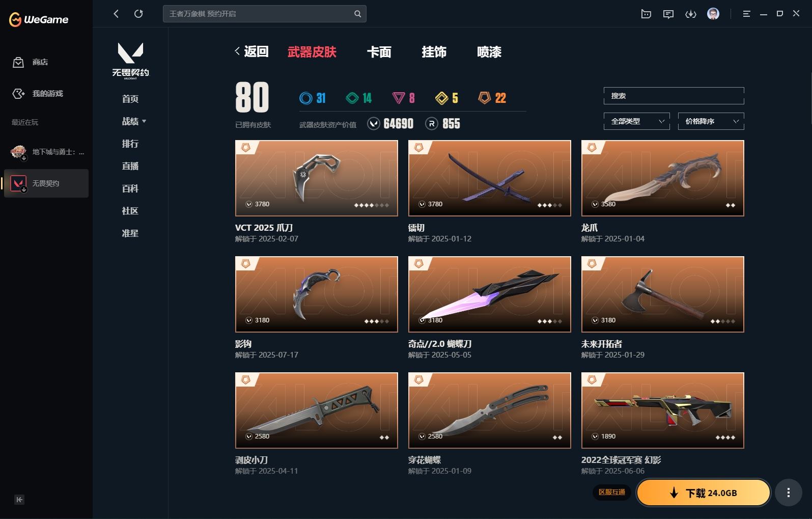Open the game folder icon in title bar
The width and height of the screenshot is (812, 519).
[646, 14]
